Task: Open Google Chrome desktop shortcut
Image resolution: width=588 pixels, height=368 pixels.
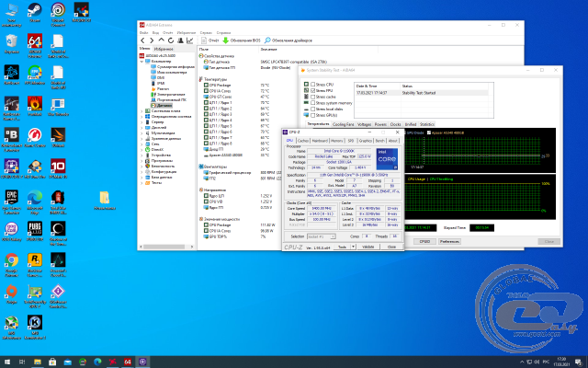Action: [x=11, y=265]
